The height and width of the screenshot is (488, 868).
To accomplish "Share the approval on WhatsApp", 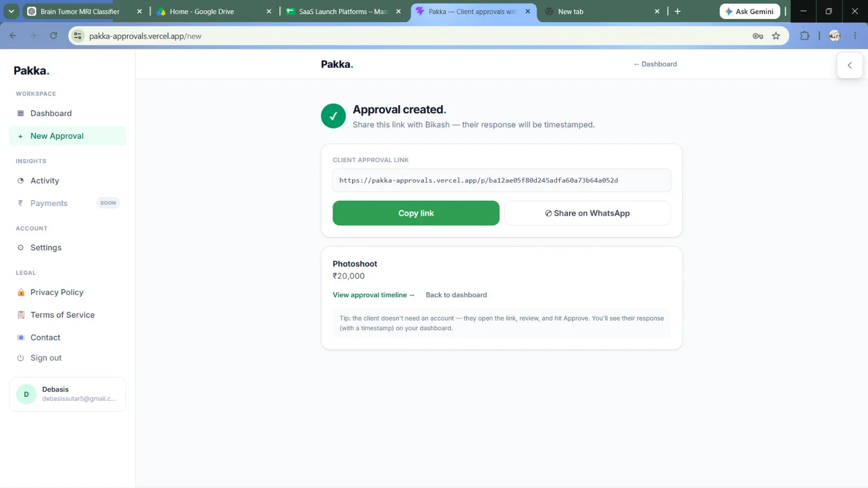I will coord(588,213).
